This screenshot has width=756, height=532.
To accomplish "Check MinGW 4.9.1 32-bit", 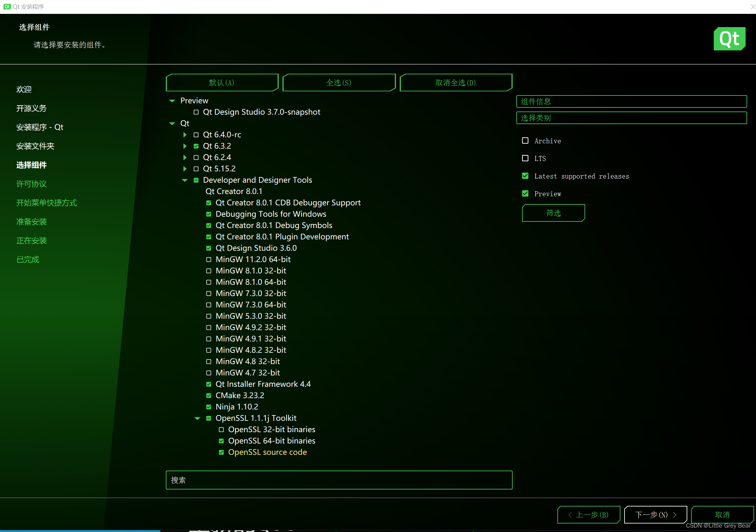I will 209,339.
